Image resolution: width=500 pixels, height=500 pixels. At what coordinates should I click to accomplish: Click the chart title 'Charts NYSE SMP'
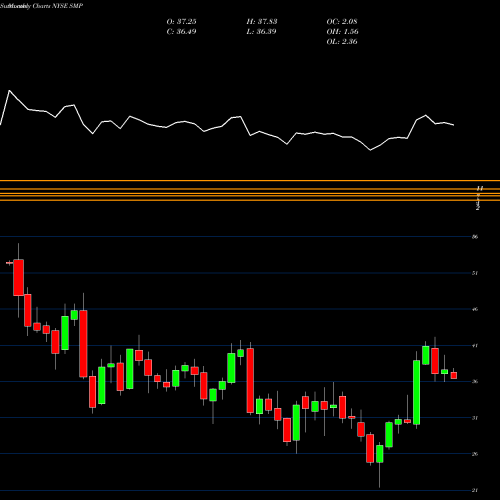pos(58,6)
